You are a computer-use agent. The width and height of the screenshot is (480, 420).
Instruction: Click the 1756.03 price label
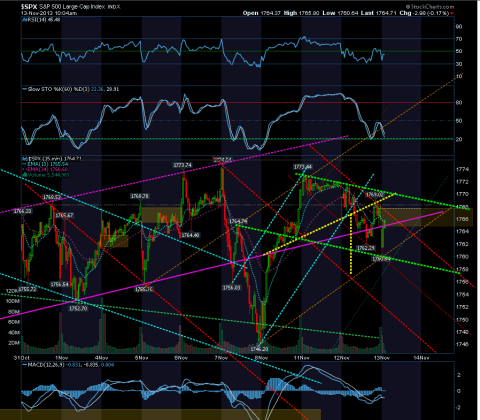232,287
